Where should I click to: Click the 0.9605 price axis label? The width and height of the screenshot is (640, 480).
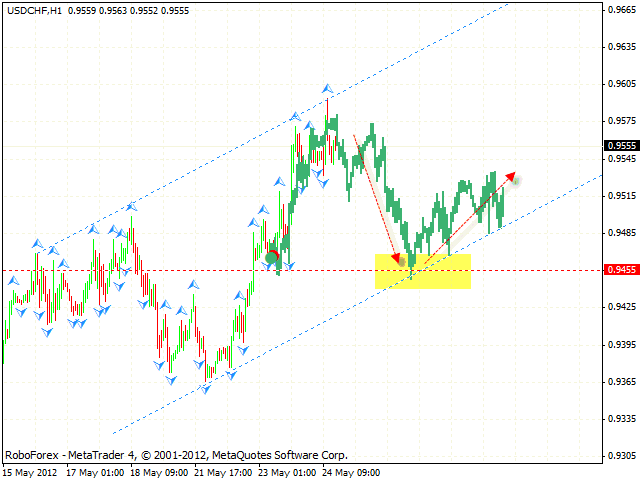point(621,84)
